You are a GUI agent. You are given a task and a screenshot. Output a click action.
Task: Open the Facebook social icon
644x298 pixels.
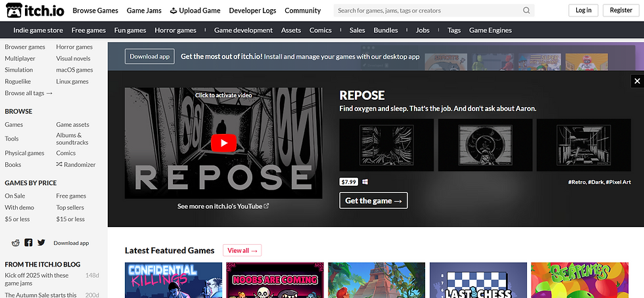(28, 243)
